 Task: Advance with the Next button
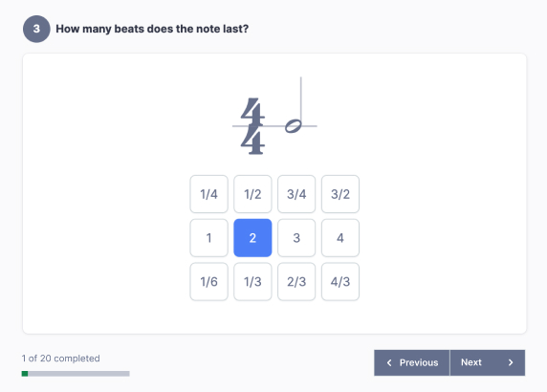coord(488,362)
